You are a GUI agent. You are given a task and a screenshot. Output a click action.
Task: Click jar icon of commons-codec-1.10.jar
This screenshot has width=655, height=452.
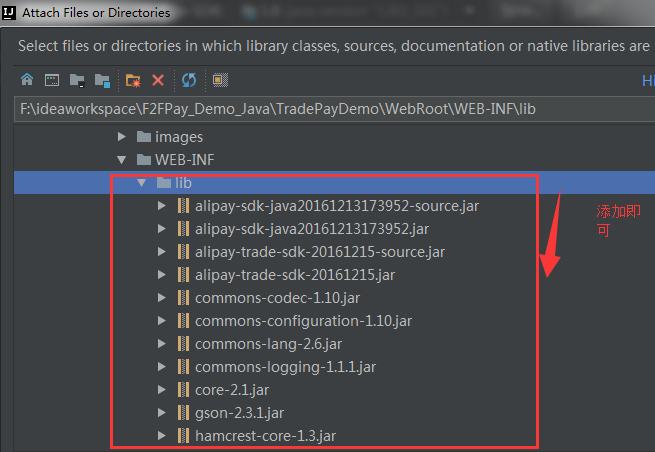(x=183, y=297)
